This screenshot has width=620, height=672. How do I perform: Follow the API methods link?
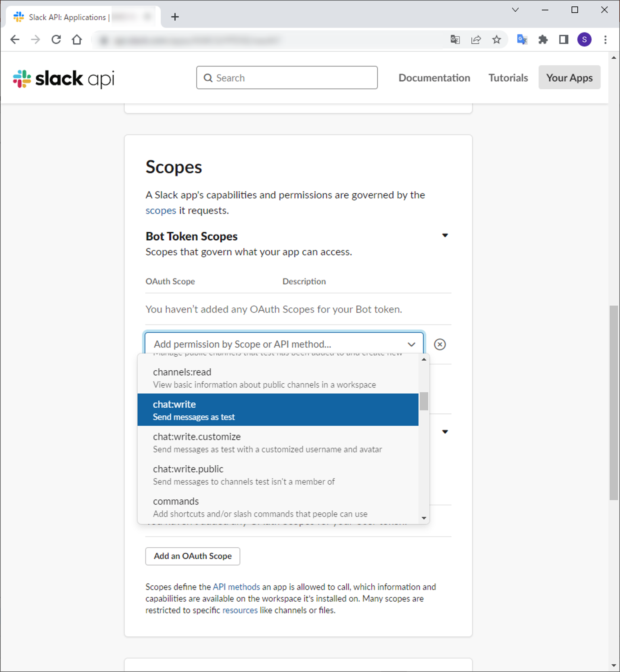point(236,587)
